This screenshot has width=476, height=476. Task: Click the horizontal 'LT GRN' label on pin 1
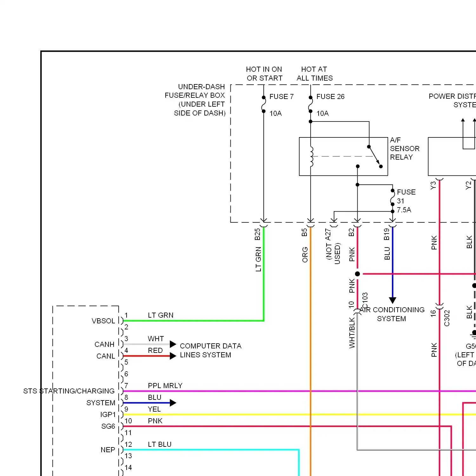(161, 315)
